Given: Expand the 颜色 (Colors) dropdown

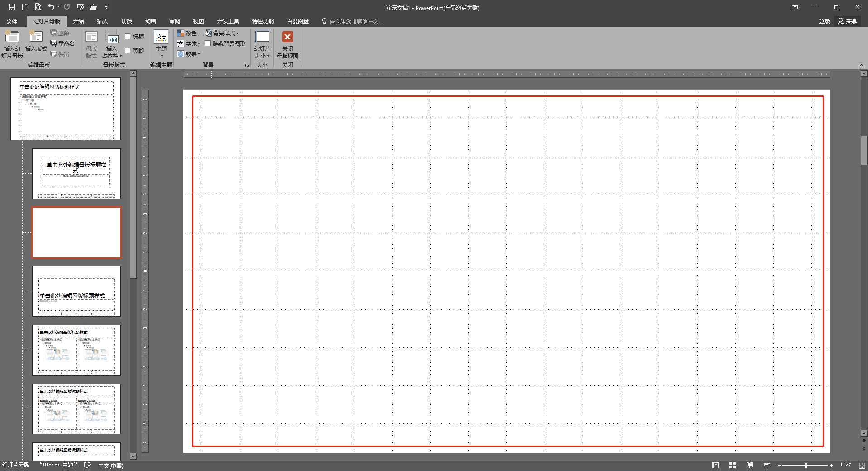Looking at the screenshot, I should [189, 33].
